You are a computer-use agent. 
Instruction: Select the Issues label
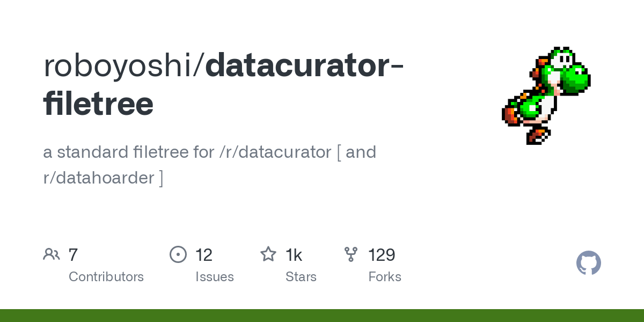point(215,277)
